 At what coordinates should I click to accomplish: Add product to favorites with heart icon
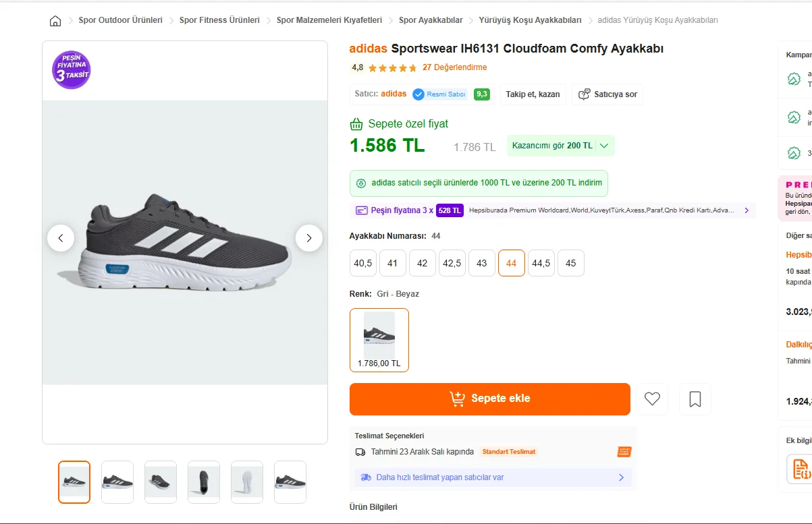(x=652, y=399)
